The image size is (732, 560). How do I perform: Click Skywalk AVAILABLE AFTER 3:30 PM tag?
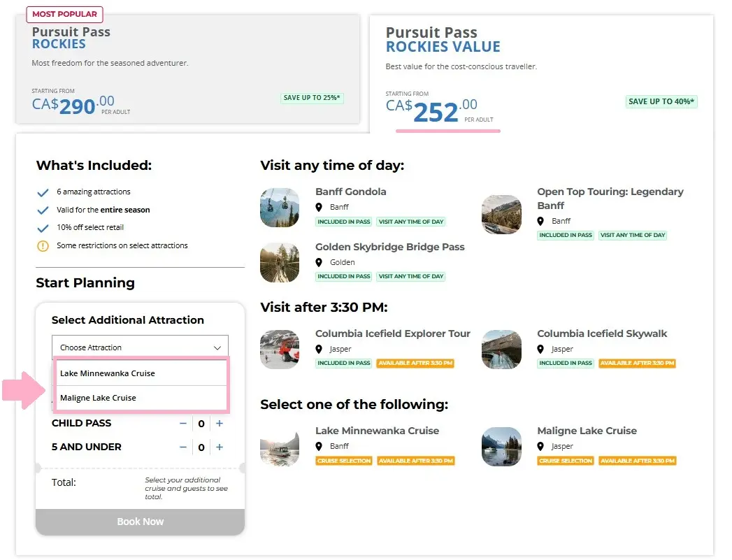pyautogui.click(x=637, y=363)
